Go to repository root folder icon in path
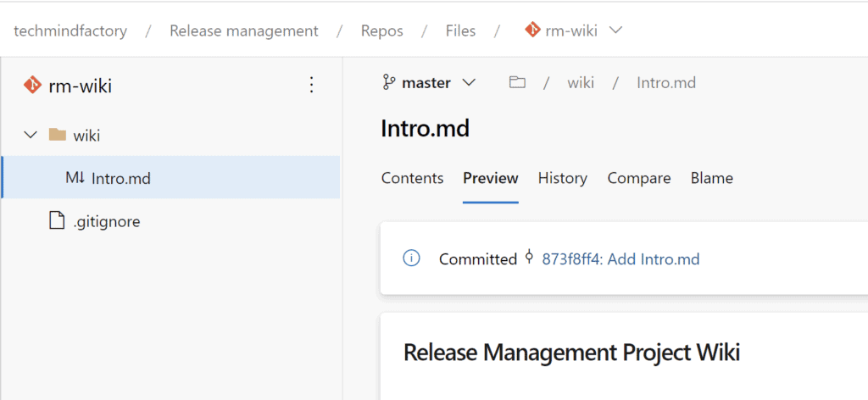868x400 pixels. click(517, 83)
